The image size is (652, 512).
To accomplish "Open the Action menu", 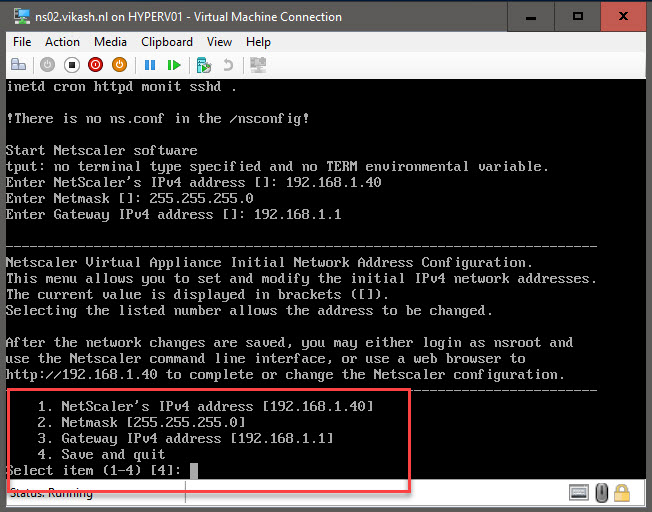I will click(62, 42).
